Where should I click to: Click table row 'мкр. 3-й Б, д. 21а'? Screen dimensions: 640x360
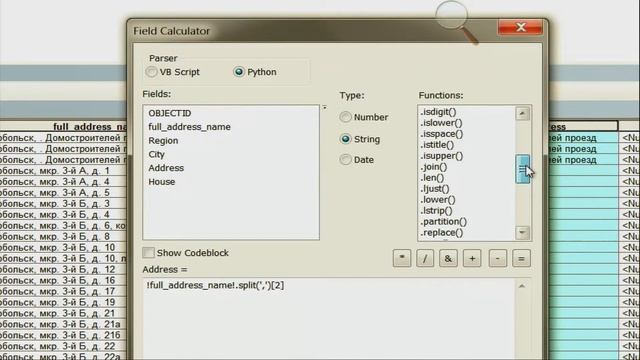point(63,324)
